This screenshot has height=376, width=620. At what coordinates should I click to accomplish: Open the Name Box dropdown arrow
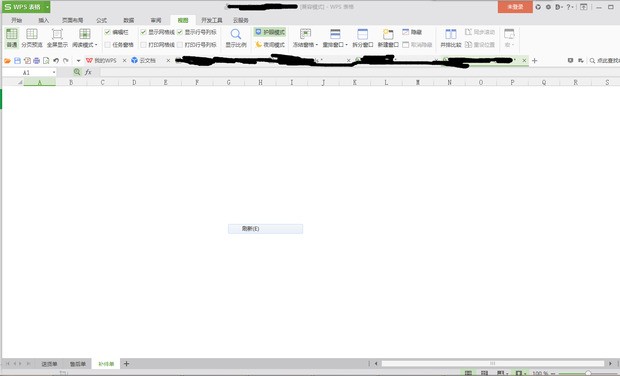point(54,72)
